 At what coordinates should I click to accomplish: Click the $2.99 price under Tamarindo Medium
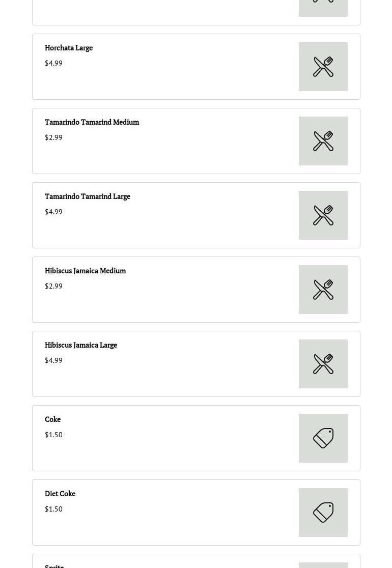pyautogui.click(x=53, y=137)
